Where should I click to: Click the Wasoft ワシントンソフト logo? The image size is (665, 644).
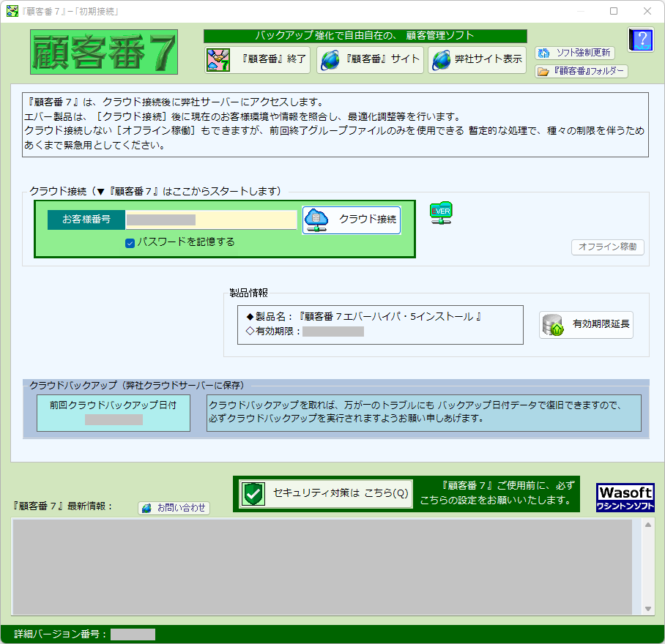click(x=625, y=498)
